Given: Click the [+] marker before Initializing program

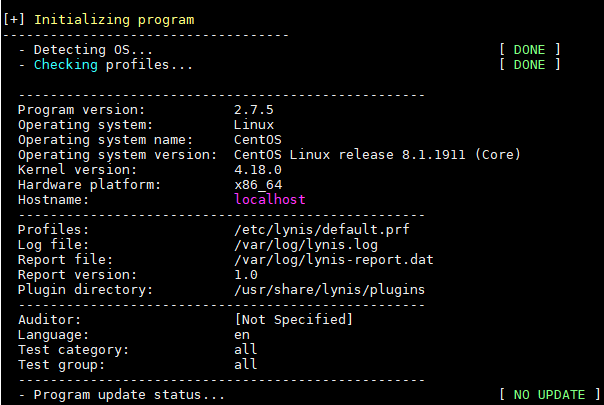Looking at the screenshot, I should point(13,20).
